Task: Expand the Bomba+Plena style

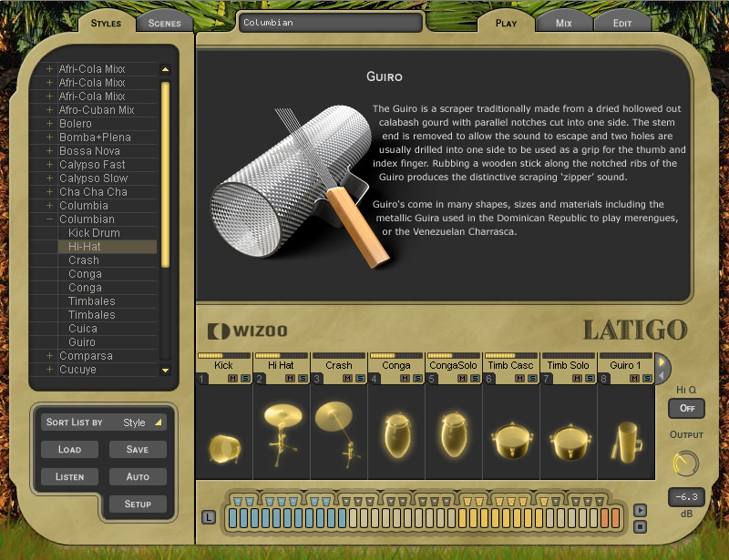Action: tap(49, 137)
